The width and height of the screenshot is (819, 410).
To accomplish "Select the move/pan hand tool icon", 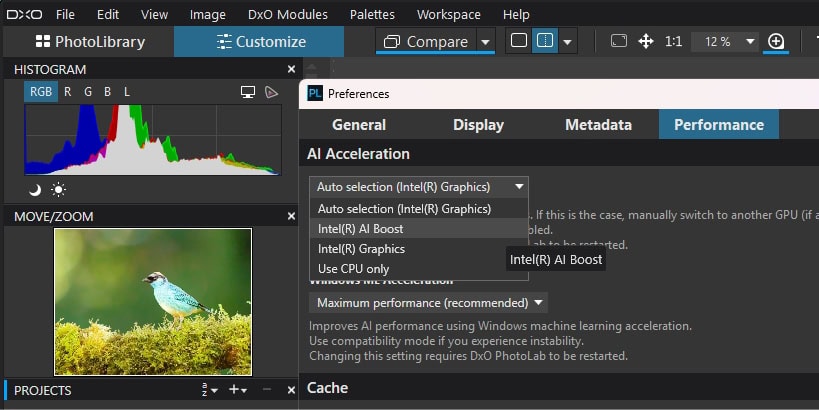I will (646, 41).
